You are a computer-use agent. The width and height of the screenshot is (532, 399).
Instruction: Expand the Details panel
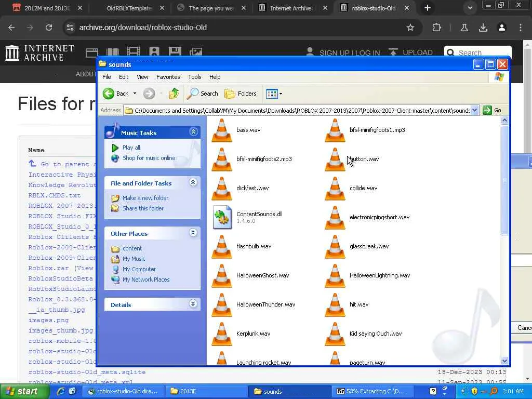(x=193, y=303)
